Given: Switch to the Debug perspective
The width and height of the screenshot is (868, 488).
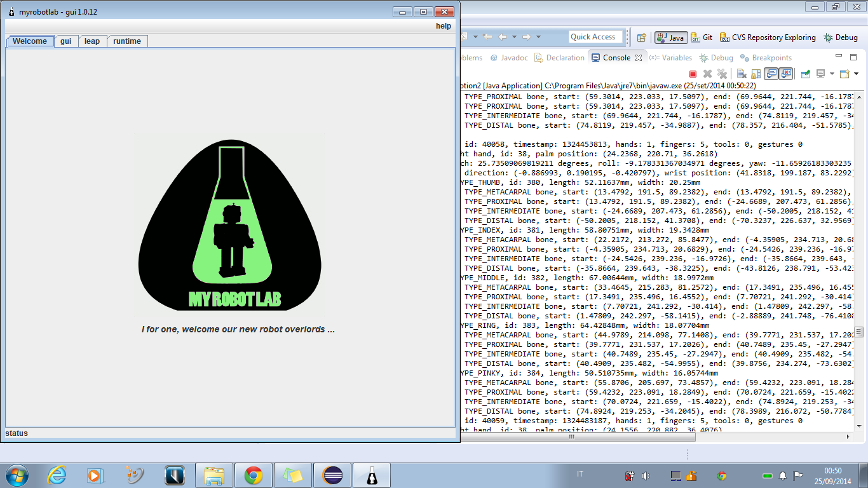Looking at the screenshot, I should (x=841, y=37).
